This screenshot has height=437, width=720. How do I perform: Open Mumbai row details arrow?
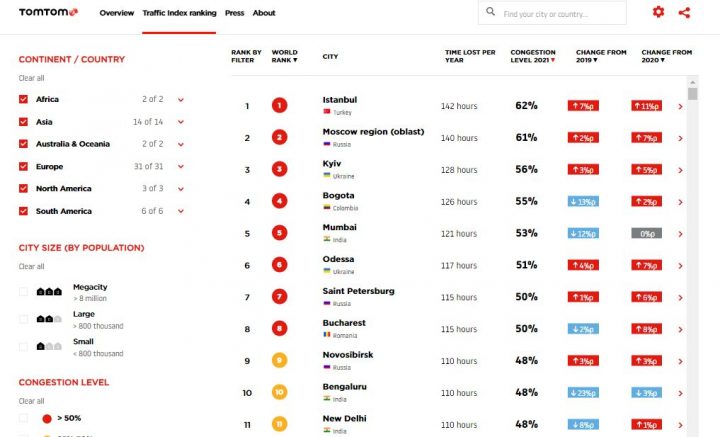(x=680, y=234)
